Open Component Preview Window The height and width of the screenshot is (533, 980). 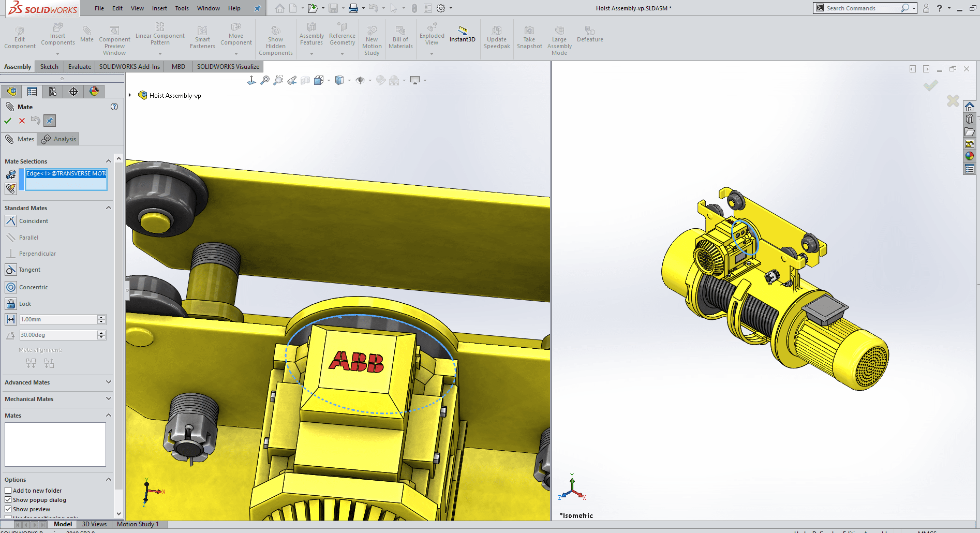pyautogui.click(x=114, y=41)
